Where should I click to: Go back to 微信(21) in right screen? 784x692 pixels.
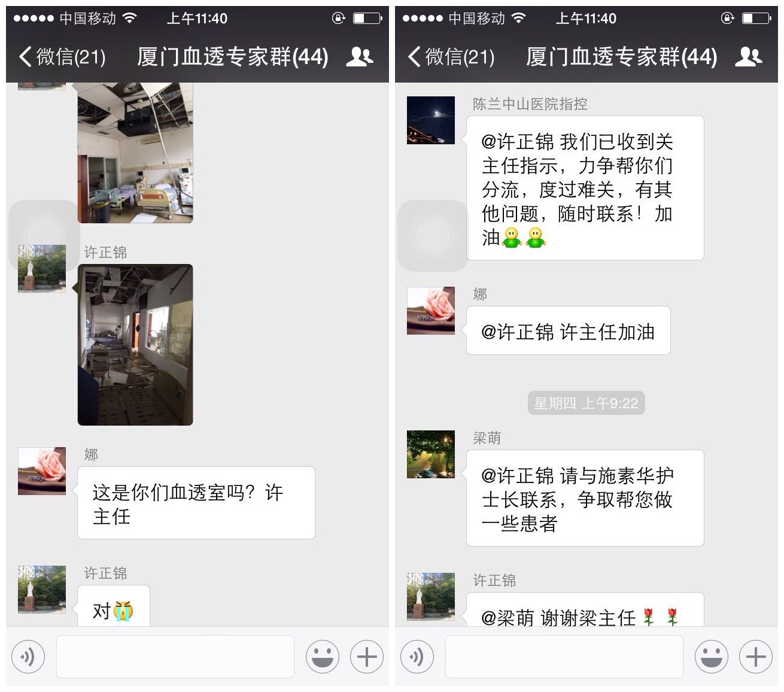point(451,57)
